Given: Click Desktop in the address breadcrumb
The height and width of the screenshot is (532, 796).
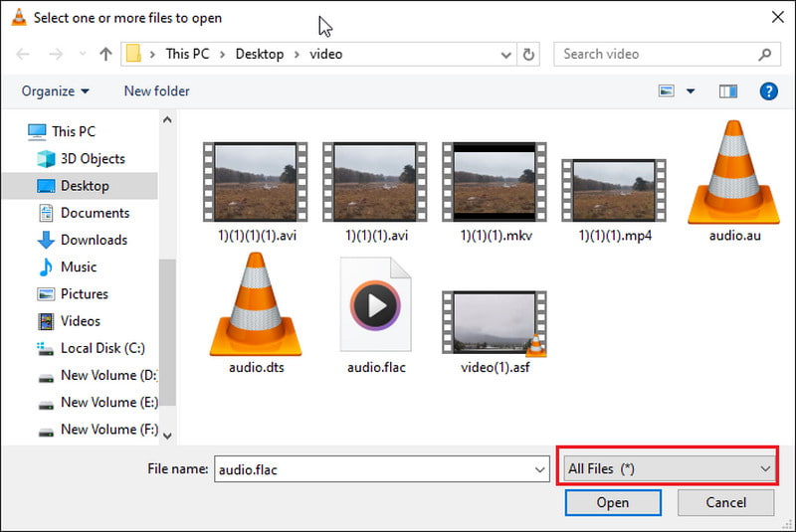Looking at the screenshot, I should [x=259, y=55].
